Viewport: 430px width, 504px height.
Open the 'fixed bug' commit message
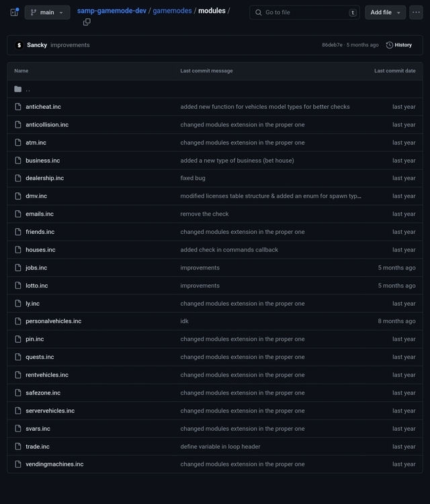point(193,178)
